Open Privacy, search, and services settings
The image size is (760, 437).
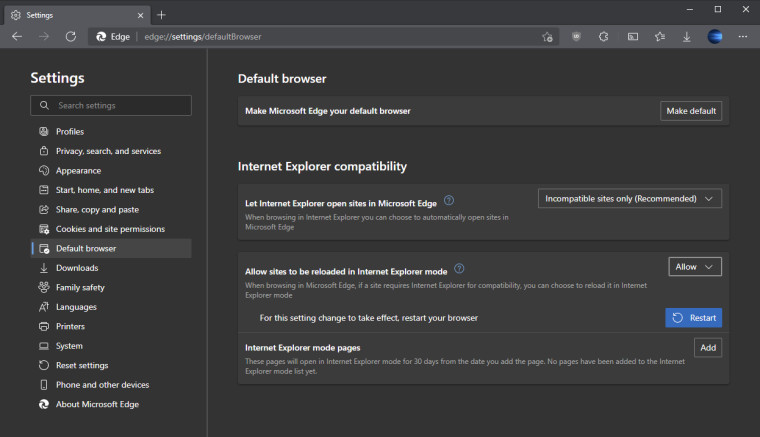click(x=108, y=151)
